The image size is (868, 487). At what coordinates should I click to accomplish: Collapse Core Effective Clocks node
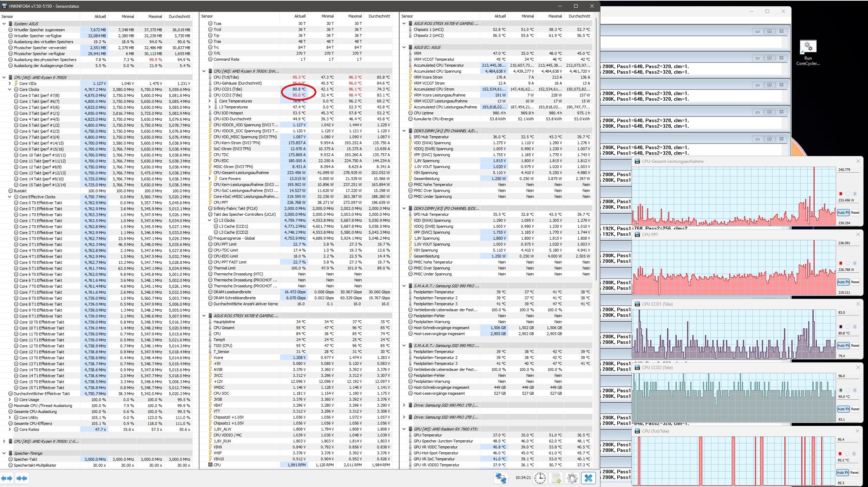(10, 197)
